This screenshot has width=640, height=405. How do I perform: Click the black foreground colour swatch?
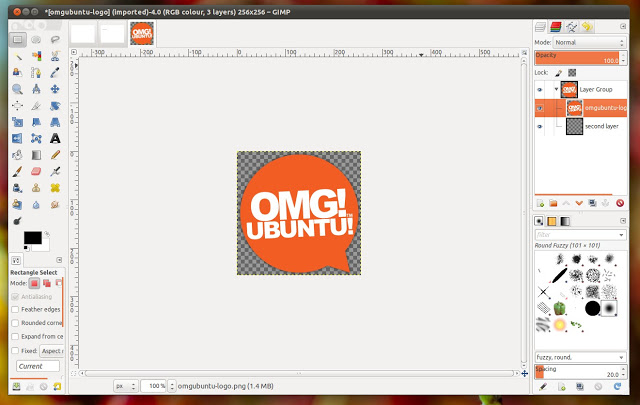tap(32, 238)
